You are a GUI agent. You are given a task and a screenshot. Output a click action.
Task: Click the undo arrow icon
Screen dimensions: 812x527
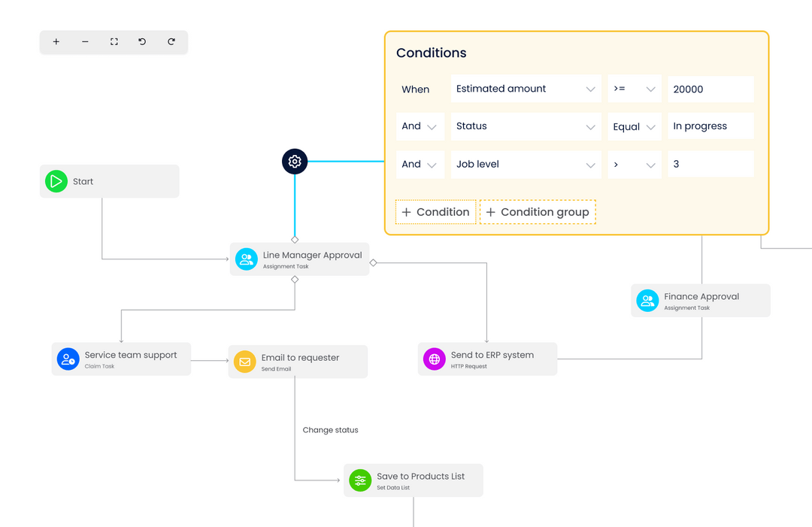click(142, 42)
